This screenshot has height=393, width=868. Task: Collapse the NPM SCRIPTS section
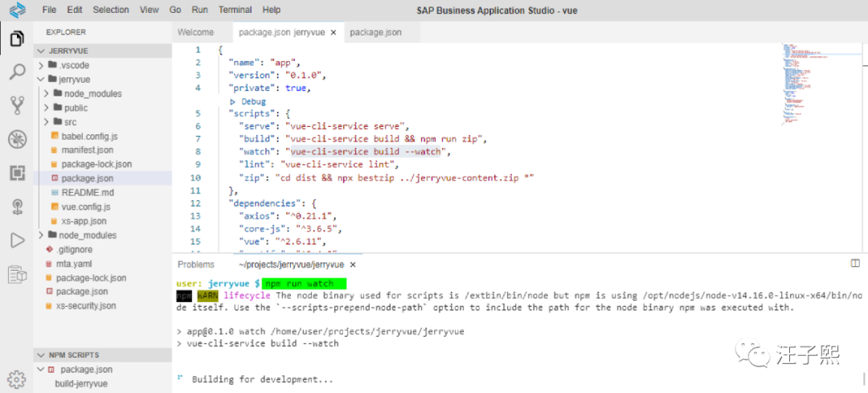(102, 354)
